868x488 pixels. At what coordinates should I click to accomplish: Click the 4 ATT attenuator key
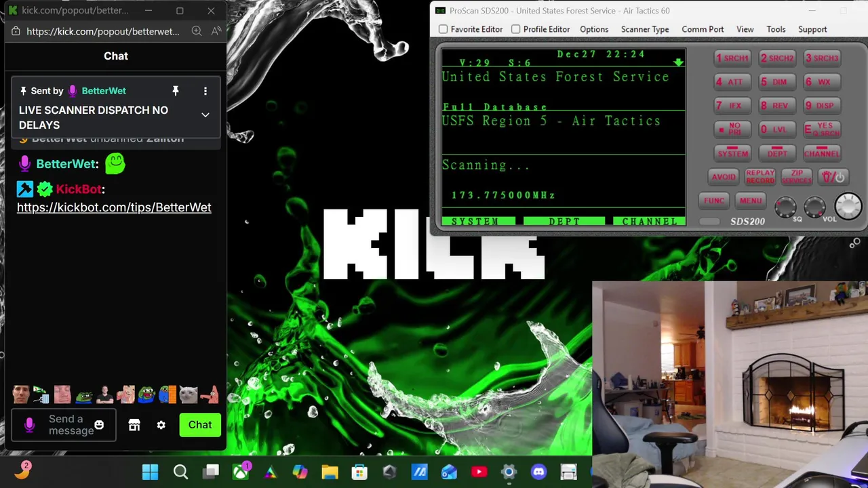[732, 82]
